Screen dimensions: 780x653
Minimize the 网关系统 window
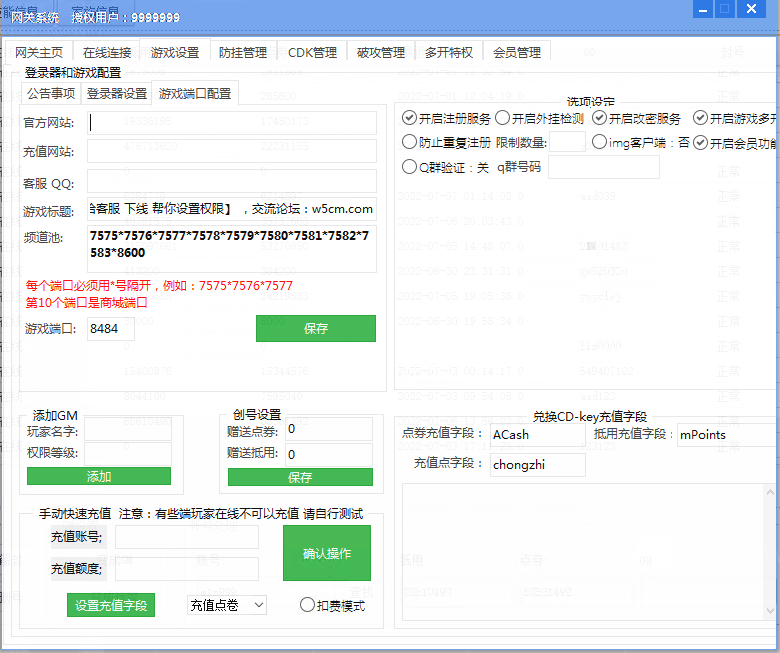(703, 9)
